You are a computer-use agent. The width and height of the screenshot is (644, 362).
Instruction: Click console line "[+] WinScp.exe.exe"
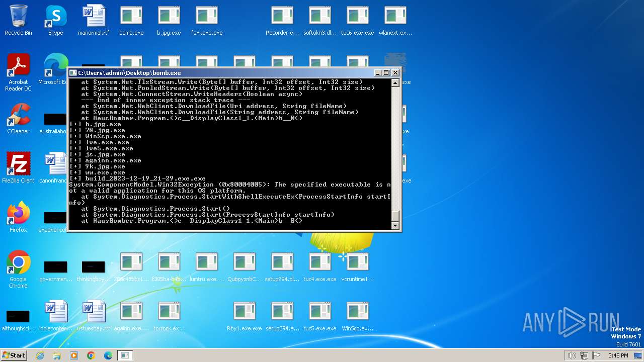click(106, 136)
